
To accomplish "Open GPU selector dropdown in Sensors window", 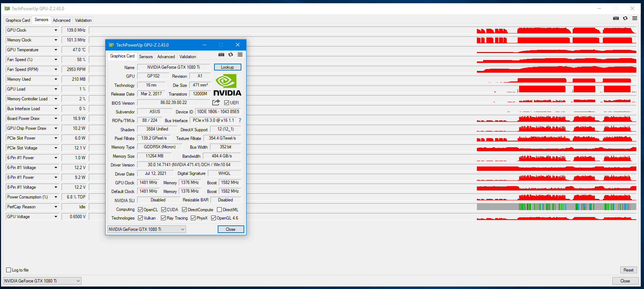I will click(x=42, y=281).
